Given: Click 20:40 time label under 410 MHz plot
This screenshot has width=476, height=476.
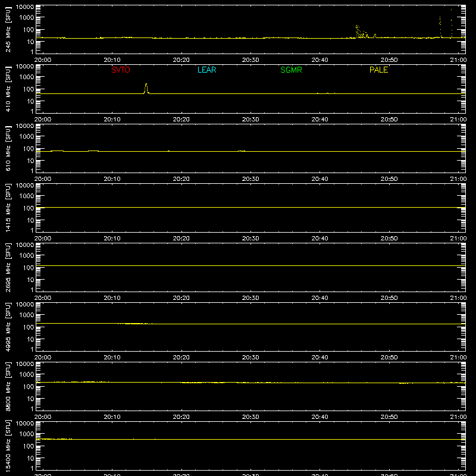Looking at the screenshot, I should (320, 120).
